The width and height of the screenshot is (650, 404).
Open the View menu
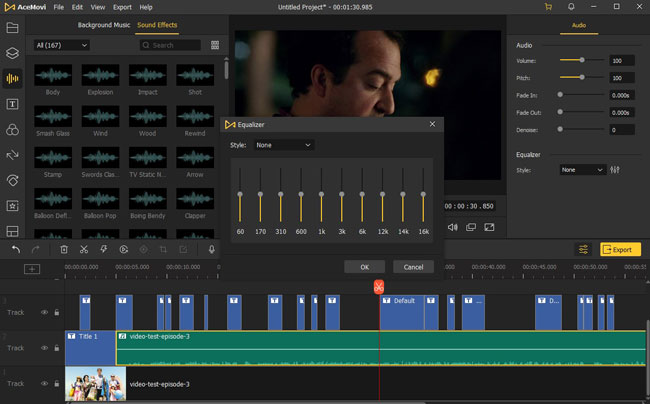pyautogui.click(x=98, y=7)
